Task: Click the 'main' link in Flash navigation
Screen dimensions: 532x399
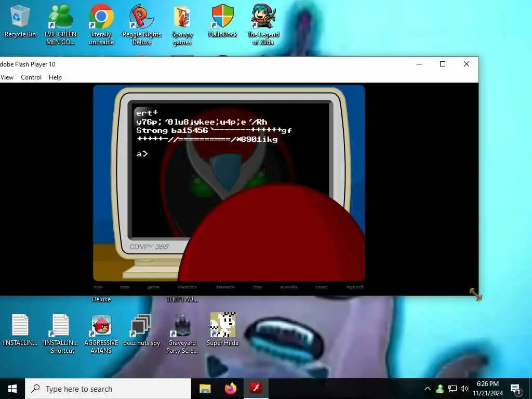Action: point(98,287)
